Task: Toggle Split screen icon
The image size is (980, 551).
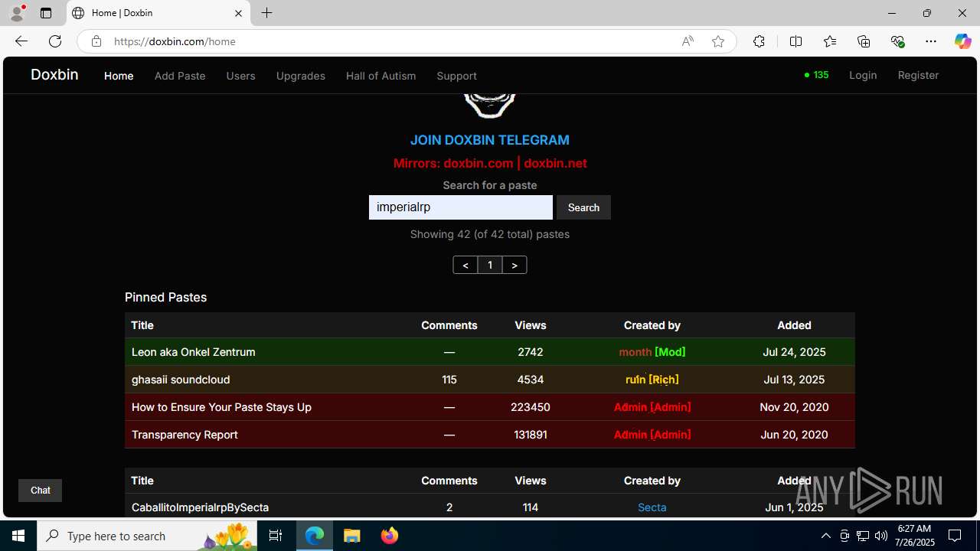Action: pyautogui.click(x=795, y=41)
